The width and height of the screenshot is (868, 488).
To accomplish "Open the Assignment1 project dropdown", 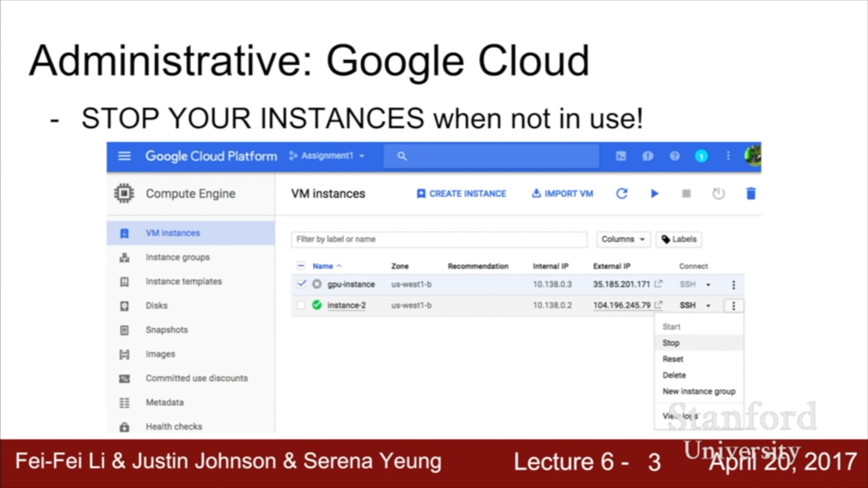I will [x=327, y=156].
